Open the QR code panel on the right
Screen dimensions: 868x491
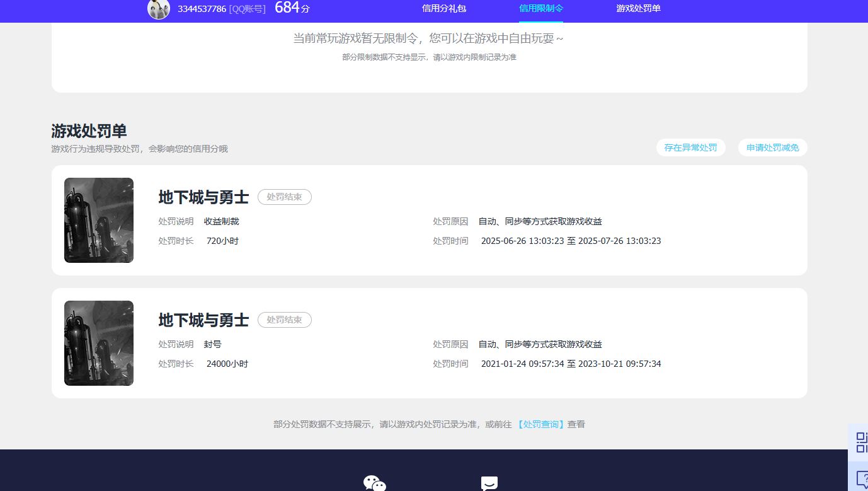(x=859, y=442)
